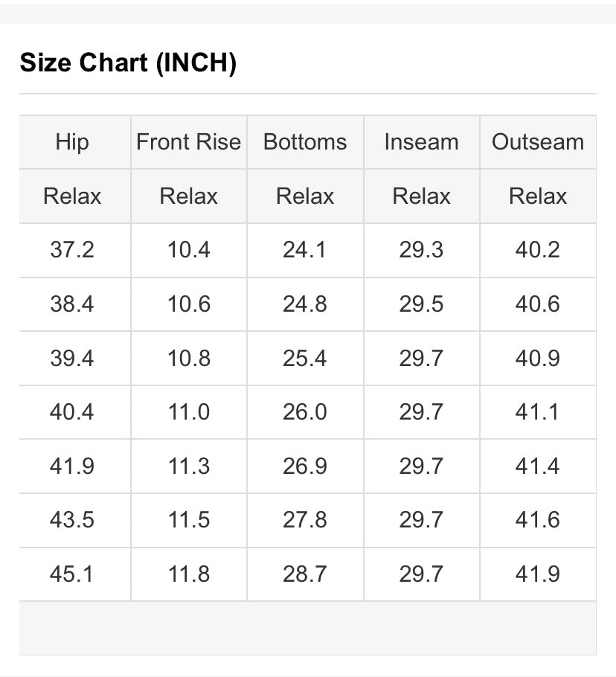Viewport: 616px width, 677px height.
Task: Click the 10.6 front rise value
Action: coord(189,304)
